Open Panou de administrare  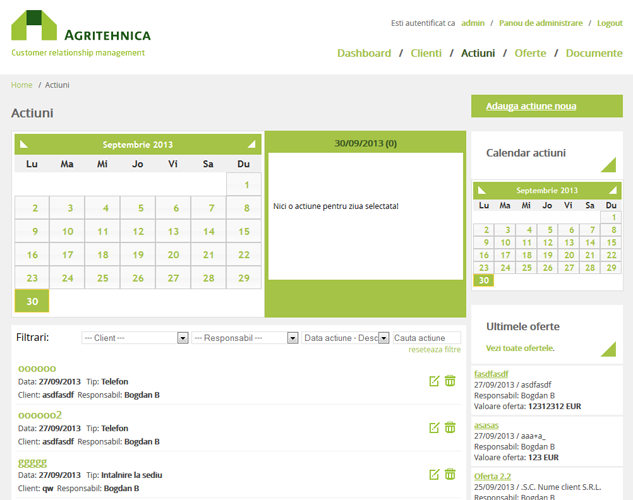coord(541,23)
